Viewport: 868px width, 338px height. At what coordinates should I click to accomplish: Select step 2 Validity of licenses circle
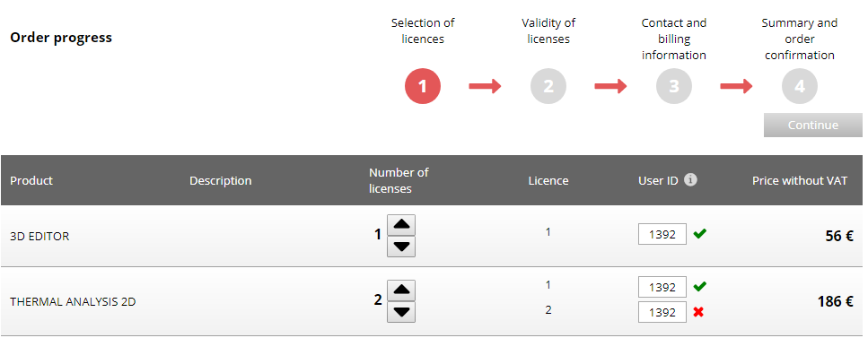click(548, 86)
